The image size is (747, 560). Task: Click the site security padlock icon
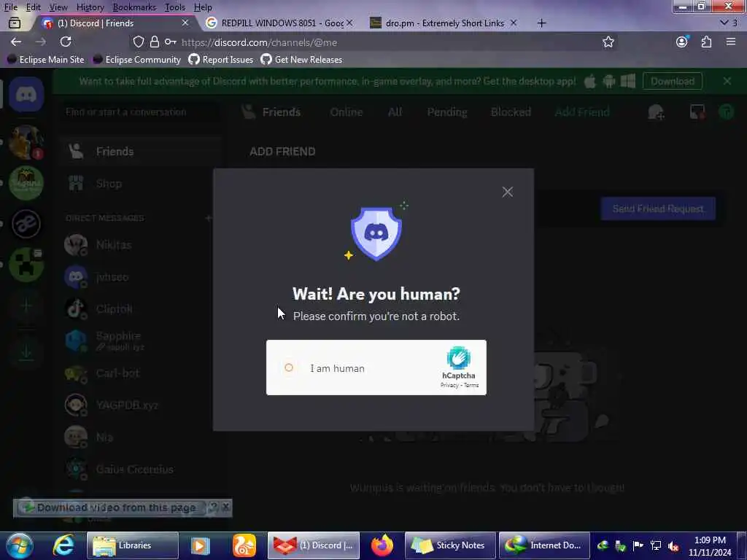tap(155, 42)
